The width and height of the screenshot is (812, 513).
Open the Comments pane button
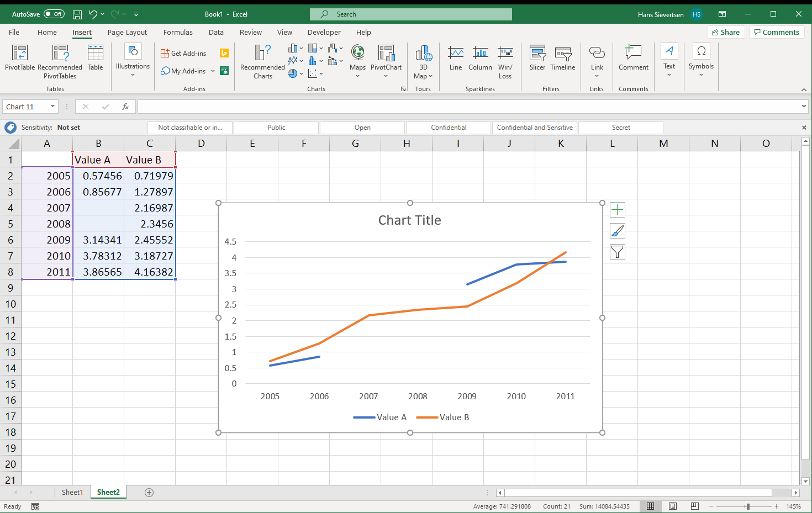(776, 33)
